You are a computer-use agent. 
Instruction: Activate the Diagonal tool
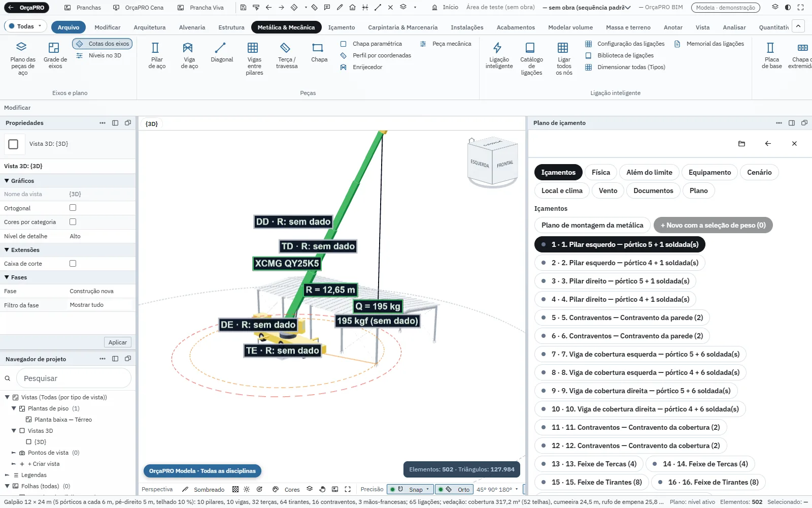coord(222,53)
